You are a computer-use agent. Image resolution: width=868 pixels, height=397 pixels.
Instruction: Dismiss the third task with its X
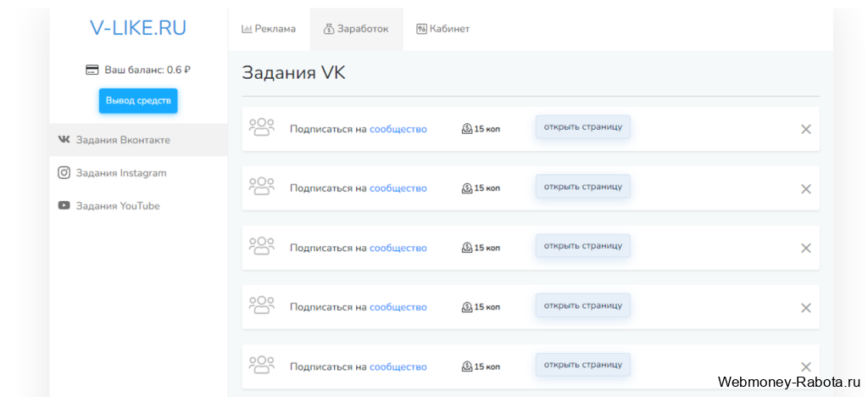point(806,248)
